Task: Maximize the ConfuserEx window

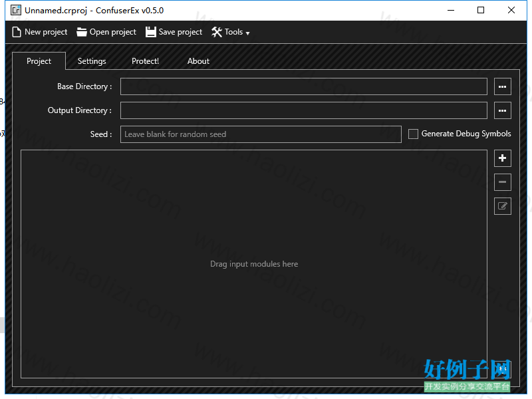Action: click(x=481, y=10)
